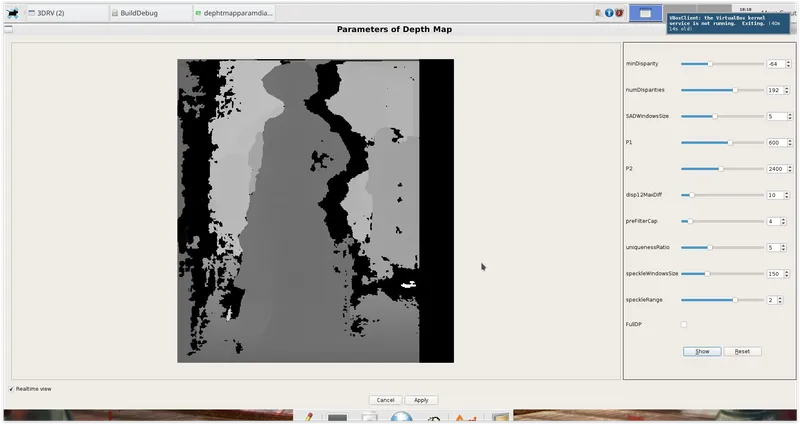Enable the FullDP checkbox

tap(684, 325)
